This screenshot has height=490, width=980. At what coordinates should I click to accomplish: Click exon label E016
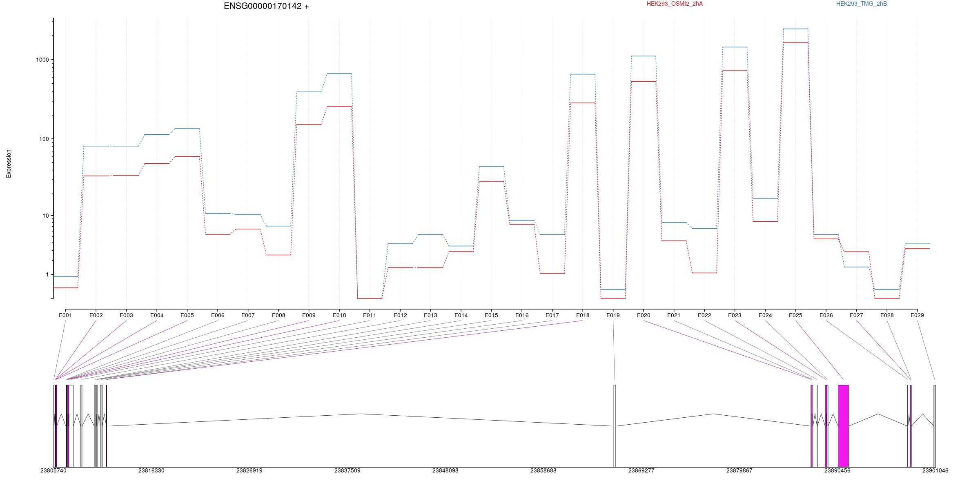(x=522, y=315)
